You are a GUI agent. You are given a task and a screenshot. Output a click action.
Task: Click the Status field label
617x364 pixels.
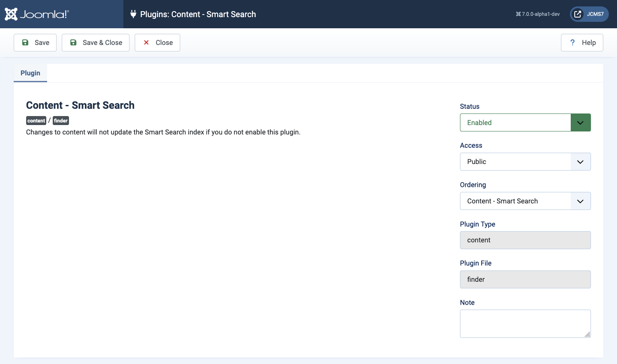[x=470, y=106]
